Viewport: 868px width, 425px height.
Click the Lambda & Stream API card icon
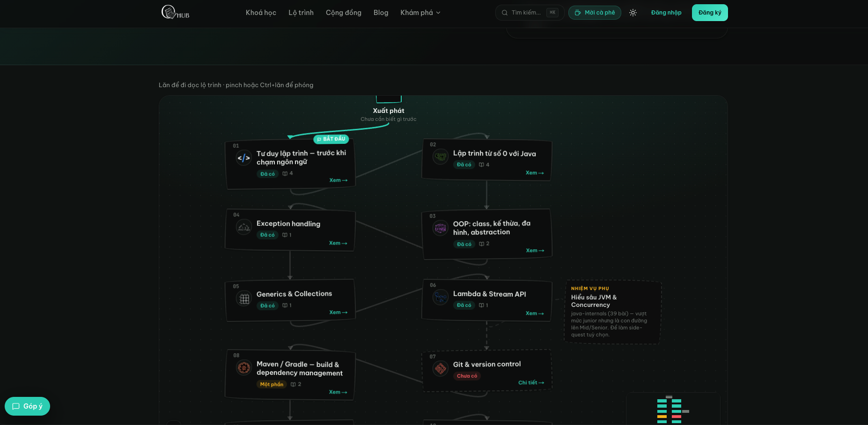tap(441, 297)
